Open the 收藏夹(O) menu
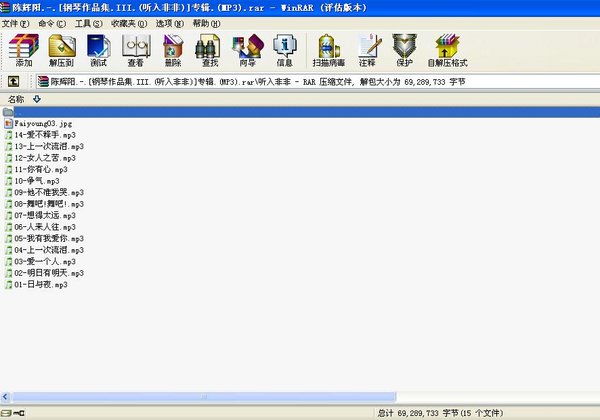Screen dimensions: 600x420 click(x=129, y=24)
